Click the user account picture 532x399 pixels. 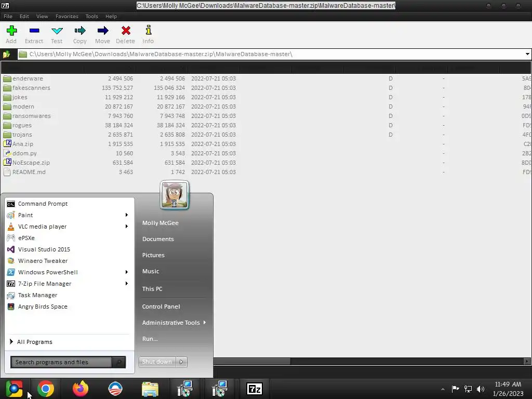pos(175,195)
